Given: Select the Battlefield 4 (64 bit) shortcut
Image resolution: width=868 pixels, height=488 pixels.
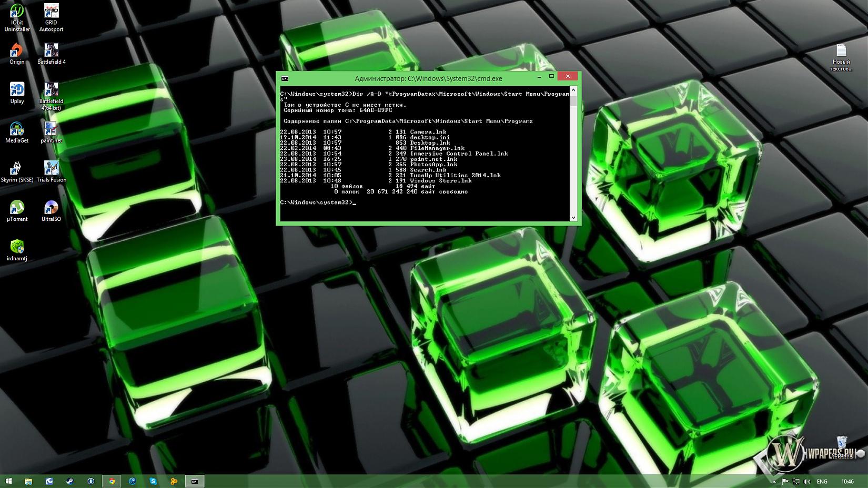Looking at the screenshot, I should [51, 96].
